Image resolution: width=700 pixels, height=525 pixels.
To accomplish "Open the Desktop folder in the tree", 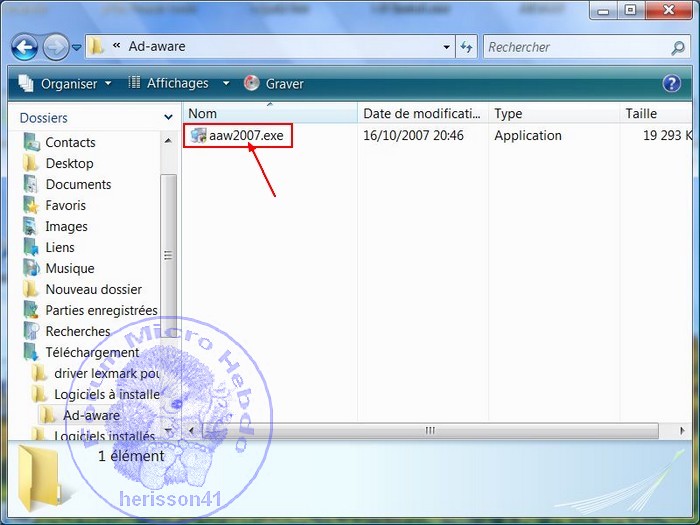I will [x=70, y=163].
